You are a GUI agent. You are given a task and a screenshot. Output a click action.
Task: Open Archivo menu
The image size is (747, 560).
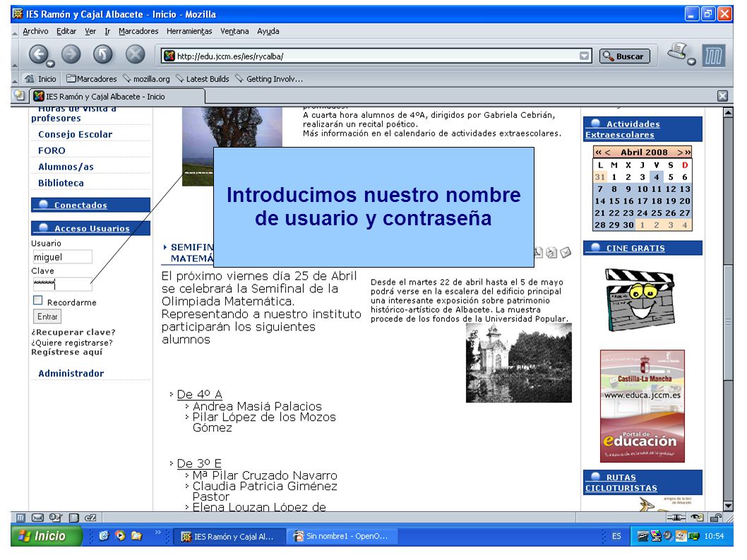point(35,32)
